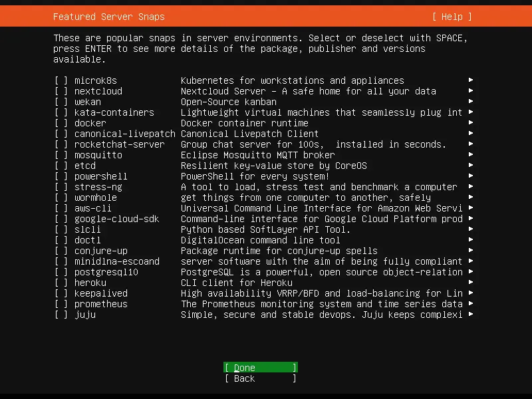Tick the doctl checkbox
Viewport: 532px width, 399px height.
[x=61, y=240]
